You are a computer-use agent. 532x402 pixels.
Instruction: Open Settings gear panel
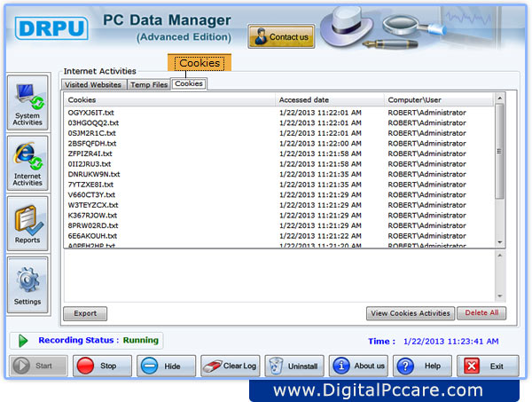point(27,285)
